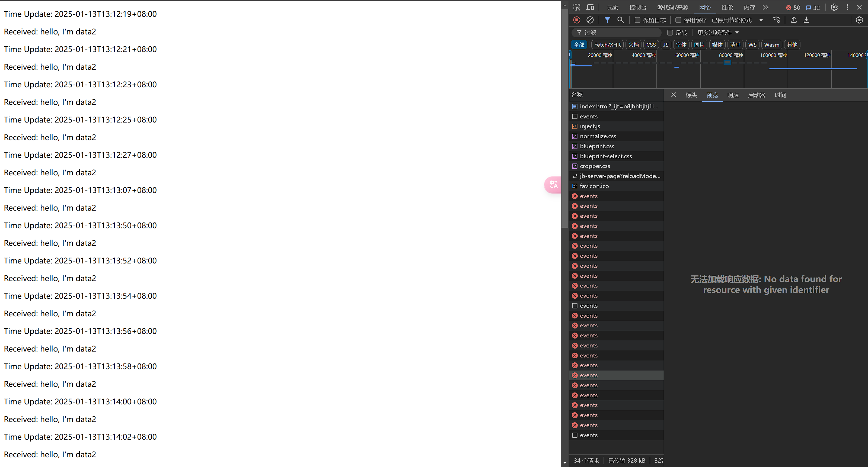Open network conditions wifi icon
The image size is (868, 467).
776,20
